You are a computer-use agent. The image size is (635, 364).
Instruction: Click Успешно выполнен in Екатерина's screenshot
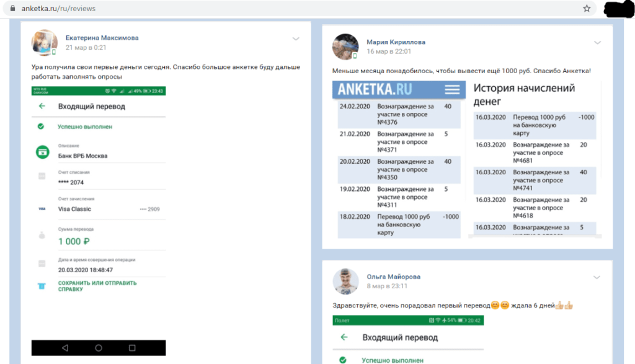(84, 127)
